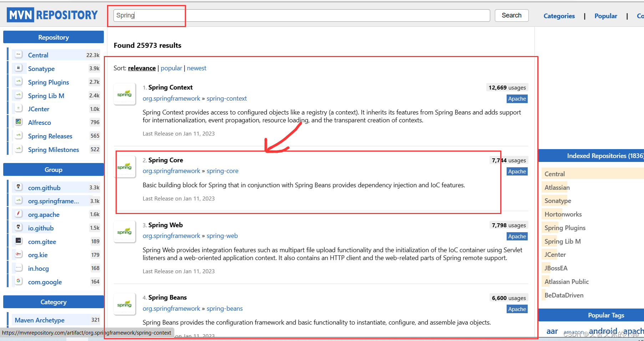The width and height of the screenshot is (644, 341).
Task: Click the Spring Core logo thumbnail
Action: point(125,167)
